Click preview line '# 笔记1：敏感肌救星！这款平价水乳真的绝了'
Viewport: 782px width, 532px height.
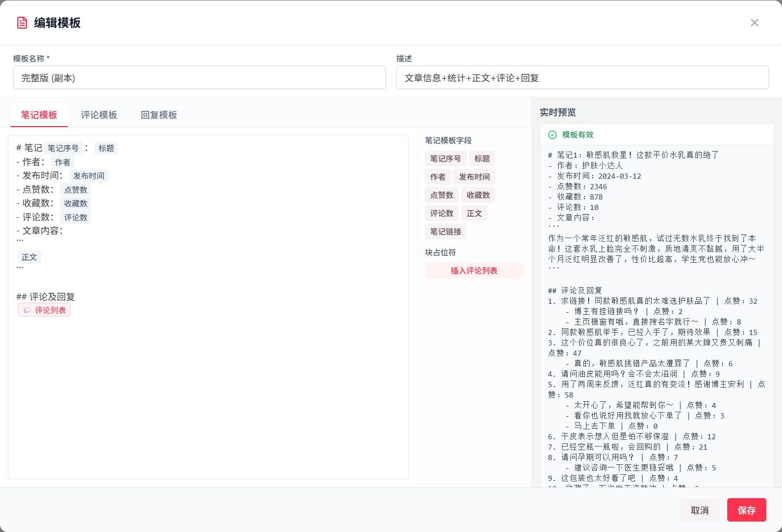(x=633, y=155)
